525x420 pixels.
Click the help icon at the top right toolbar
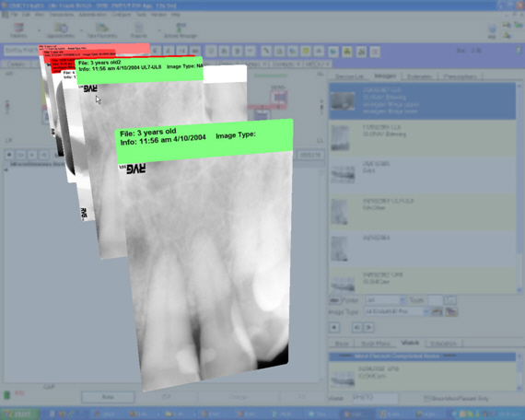click(x=492, y=30)
